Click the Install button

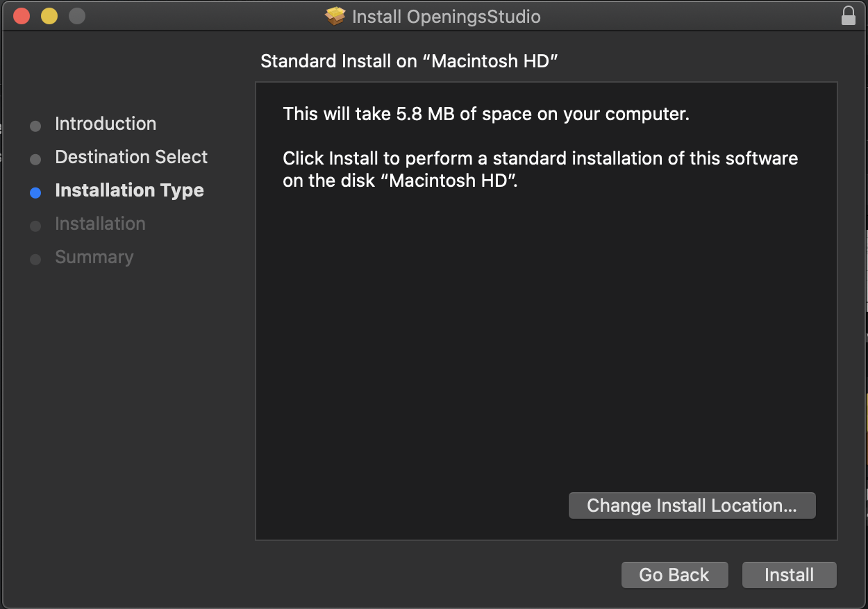789,575
